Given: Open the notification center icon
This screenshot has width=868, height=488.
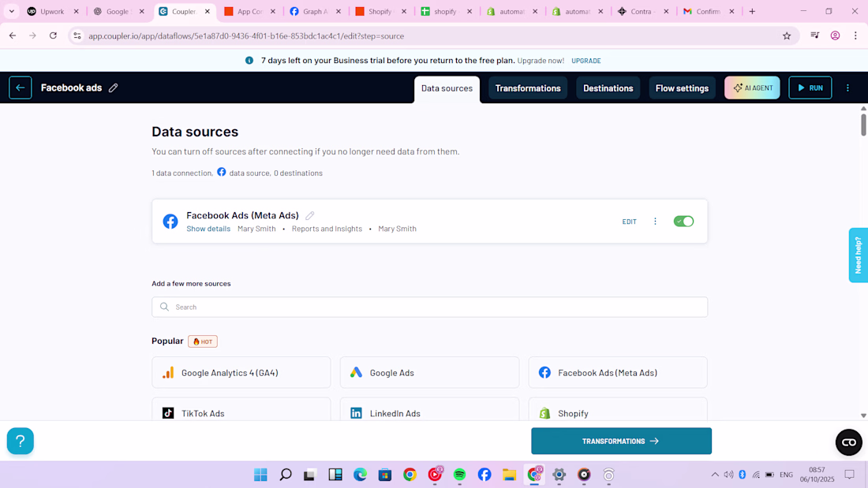Looking at the screenshot, I should 849,474.
